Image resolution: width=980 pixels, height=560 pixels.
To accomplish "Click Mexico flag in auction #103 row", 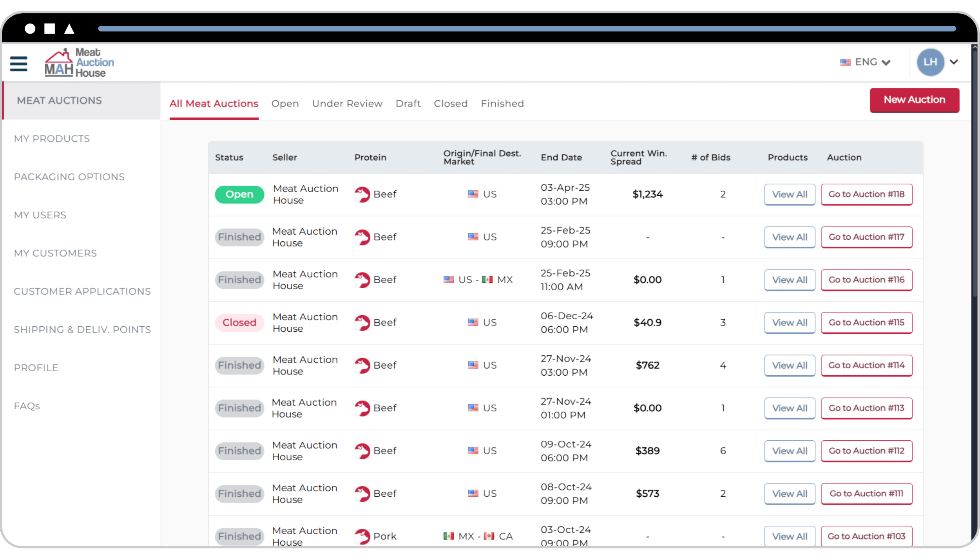I will [x=449, y=536].
